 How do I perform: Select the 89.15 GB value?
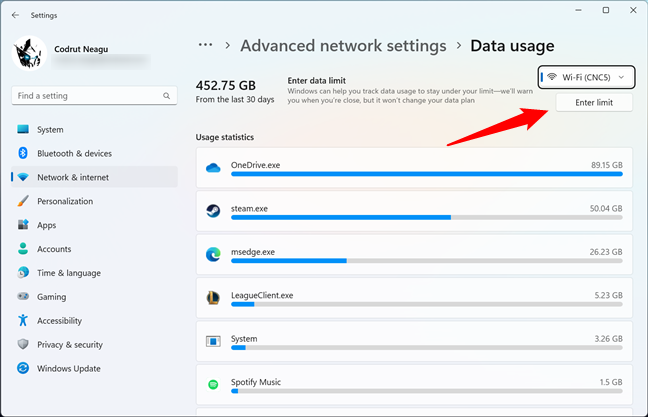[x=607, y=165]
